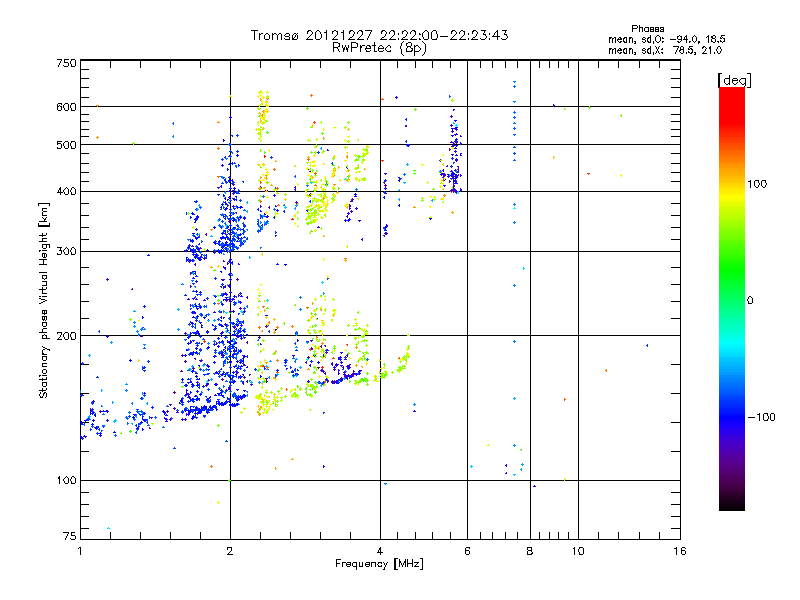
Task: Click the x-axis "8" tick label
Action: click(530, 551)
